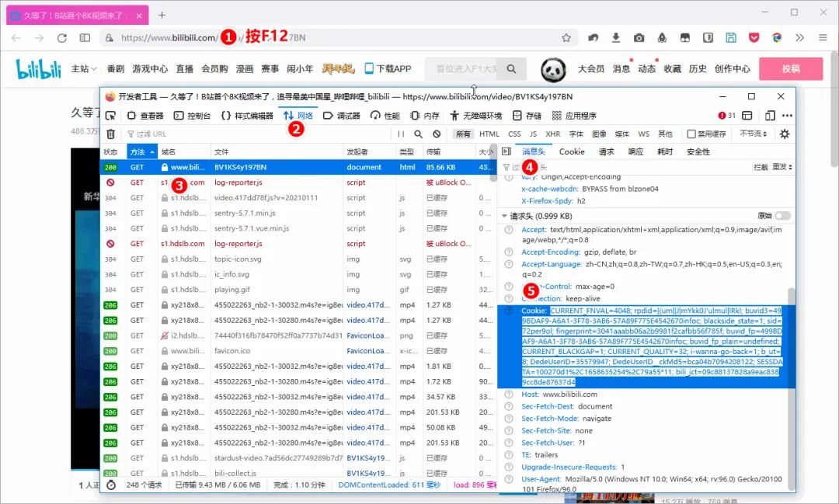Viewport: 839px width, 504px height.
Task: Filter requests by 图像
Action: [599, 134]
